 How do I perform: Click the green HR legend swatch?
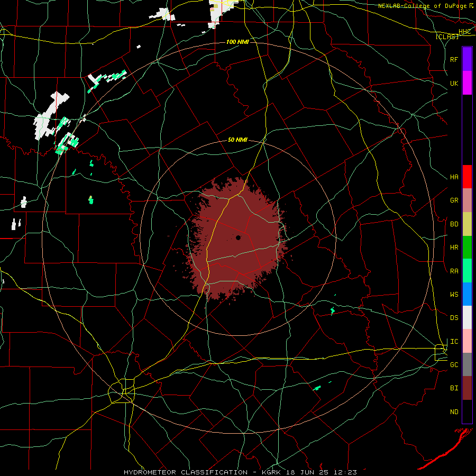[467, 247]
